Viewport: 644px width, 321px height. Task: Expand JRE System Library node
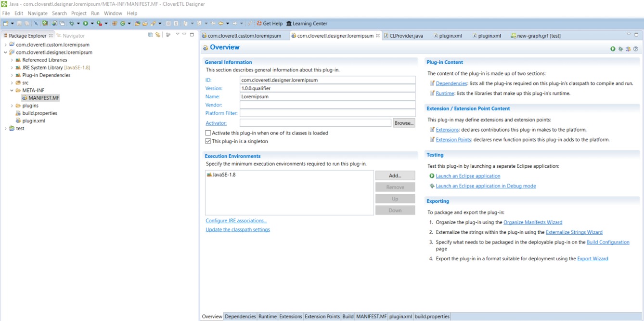tap(12, 67)
